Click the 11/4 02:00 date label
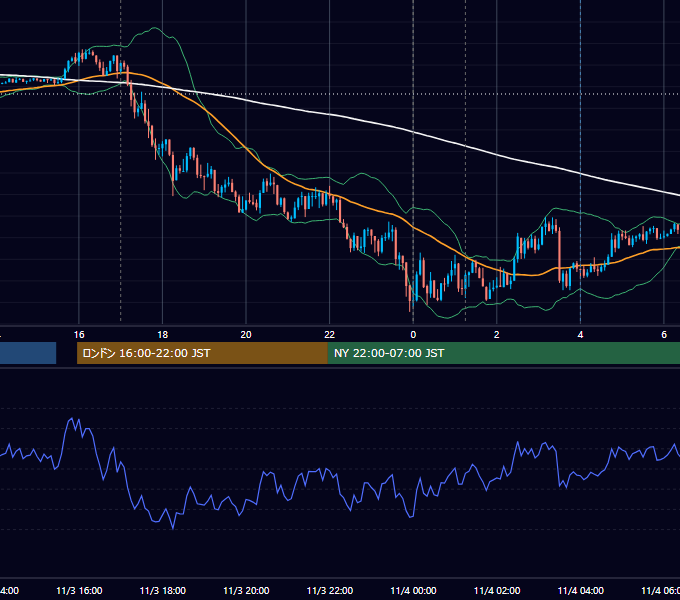The width and height of the screenshot is (680, 600). click(497, 591)
